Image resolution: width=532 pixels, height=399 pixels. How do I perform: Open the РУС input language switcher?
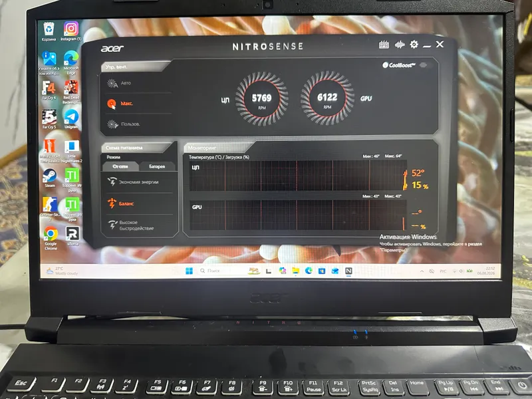coord(443,271)
